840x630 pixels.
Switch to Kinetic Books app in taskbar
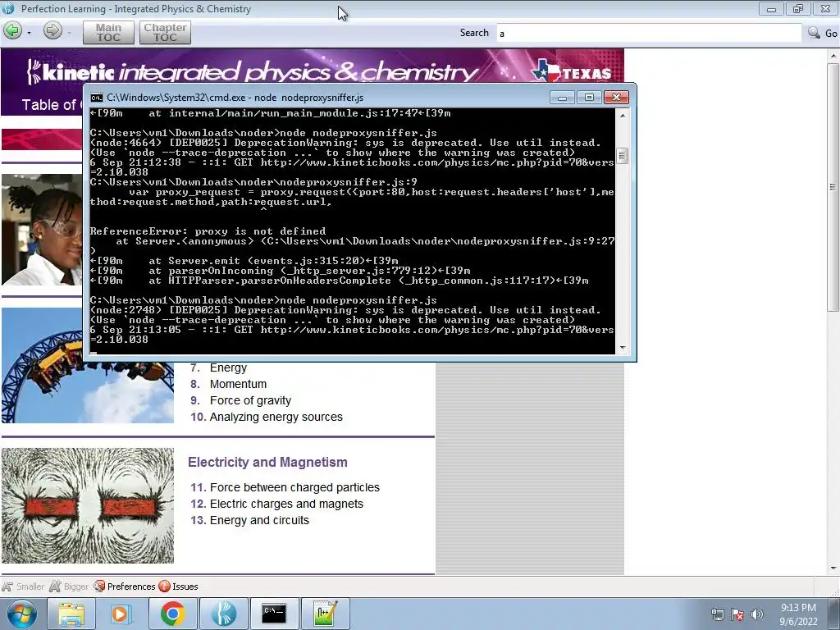[224, 614]
